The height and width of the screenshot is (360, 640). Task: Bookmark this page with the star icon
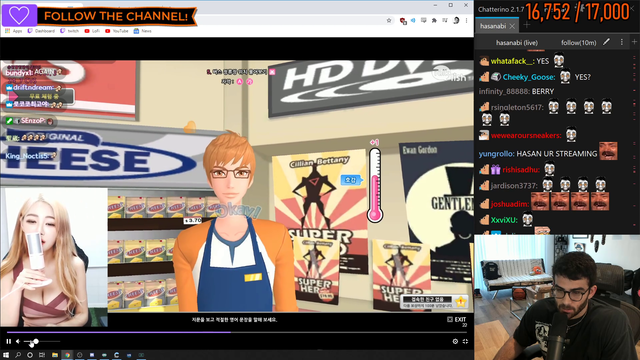coord(389,20)
